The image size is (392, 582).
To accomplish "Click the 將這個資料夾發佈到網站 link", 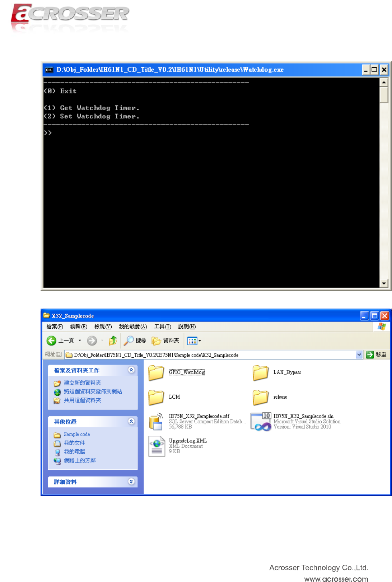I will [x=93, y=391].
